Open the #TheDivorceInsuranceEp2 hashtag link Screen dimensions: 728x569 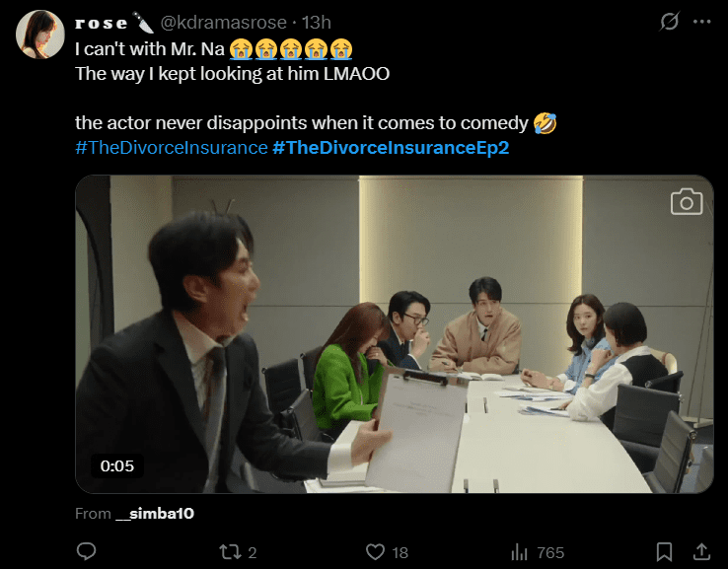coord(391,147)
